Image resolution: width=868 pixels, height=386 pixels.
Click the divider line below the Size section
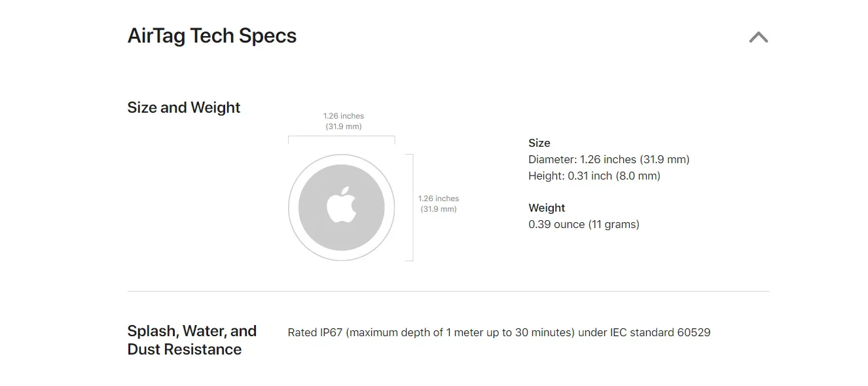pos(448,291)
